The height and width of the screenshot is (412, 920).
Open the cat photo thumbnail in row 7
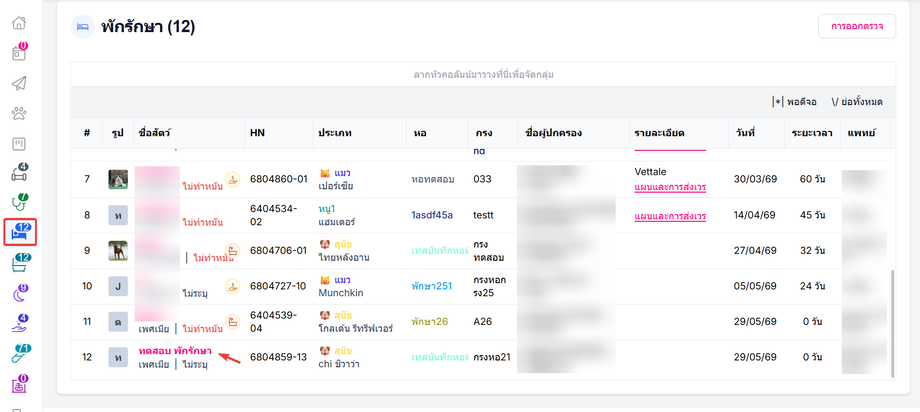point(118,179)
